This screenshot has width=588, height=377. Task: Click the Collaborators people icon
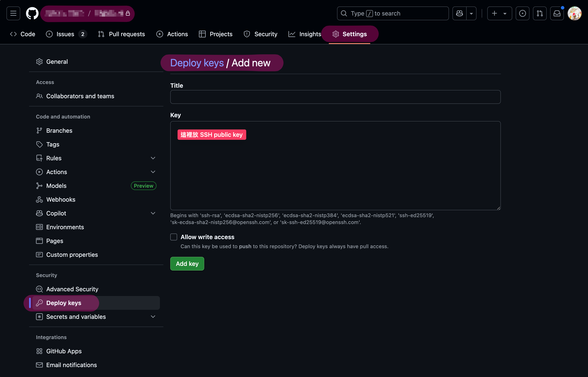point(39,96)
